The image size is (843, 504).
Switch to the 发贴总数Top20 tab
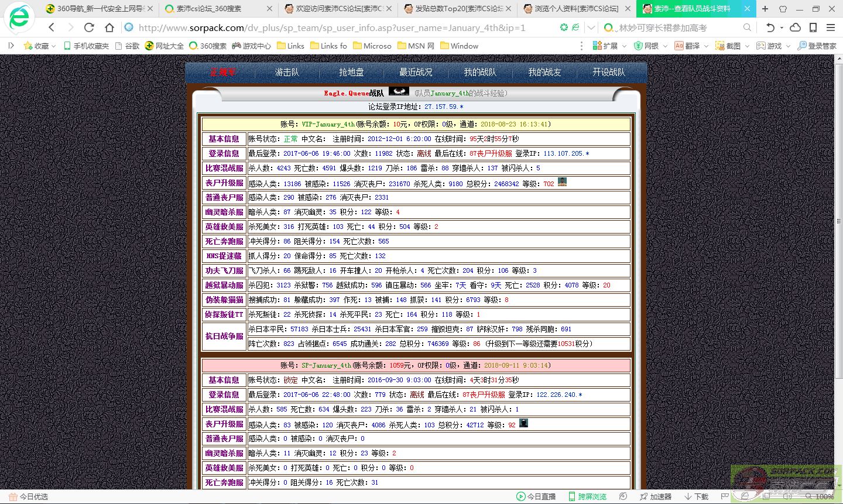click(x=457, y=9)
